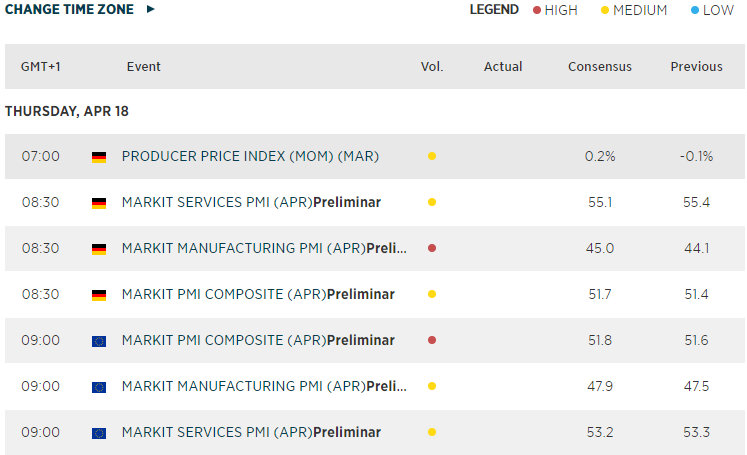747x455 pixels.
Task: Click the Previous column header
Action: 696,67
